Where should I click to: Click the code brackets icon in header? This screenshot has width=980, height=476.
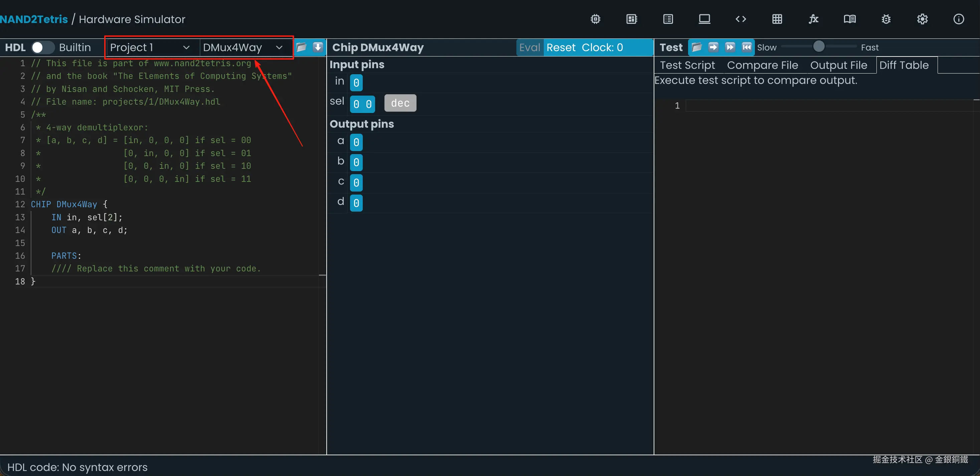[x=741, y=19]
